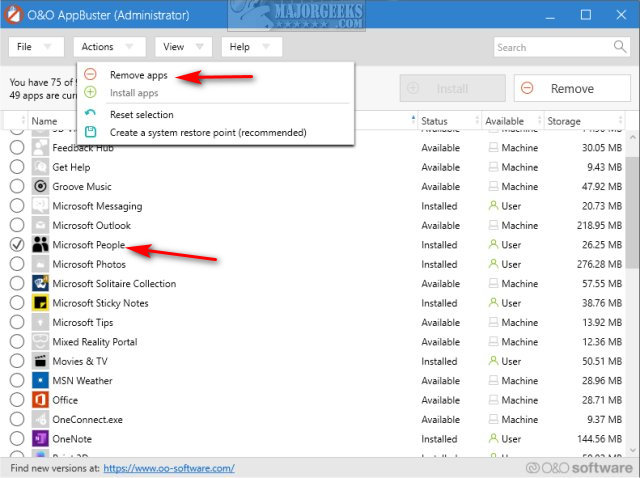
Task: Click the red minus icon beside Remove apps
Action: 90,74
